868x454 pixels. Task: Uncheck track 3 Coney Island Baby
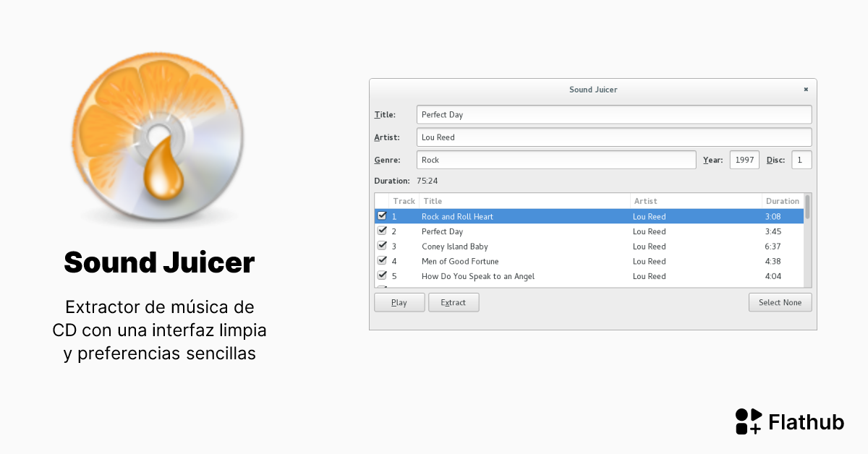click(x=382, y=245)
